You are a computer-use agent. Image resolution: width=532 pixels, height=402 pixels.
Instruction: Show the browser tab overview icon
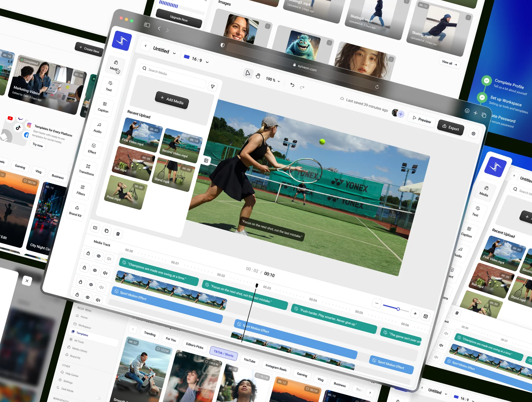484,115
